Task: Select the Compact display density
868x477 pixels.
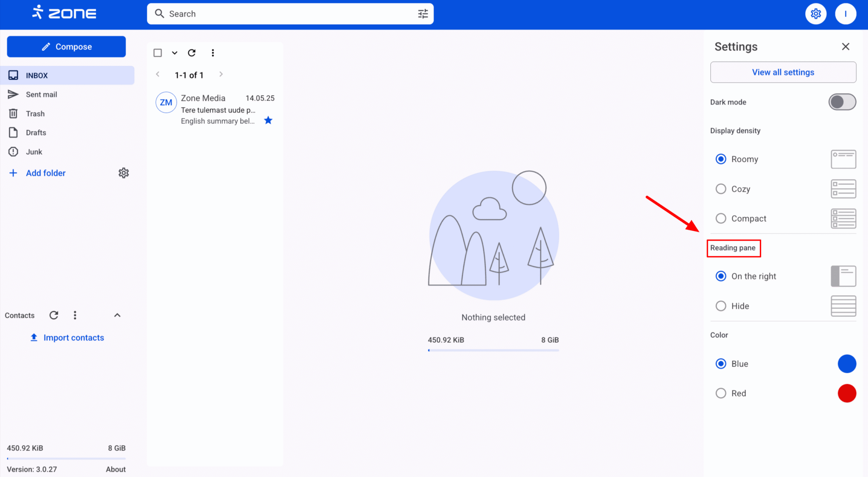Action: coord(721,218)
